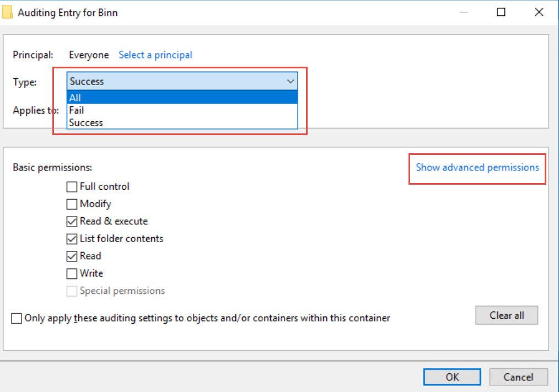The image size is (559, 392).
Task: Click the Everyone principal name
Action: 89,55
